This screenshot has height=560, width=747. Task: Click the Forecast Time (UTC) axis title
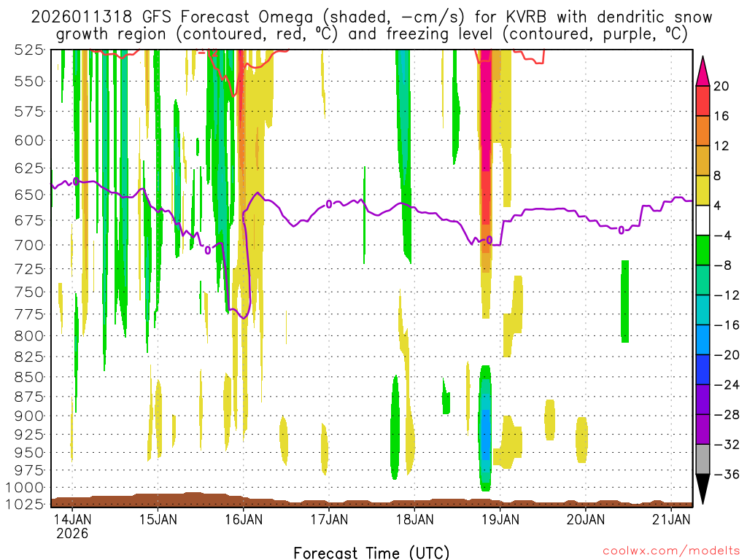pos(371,553)
